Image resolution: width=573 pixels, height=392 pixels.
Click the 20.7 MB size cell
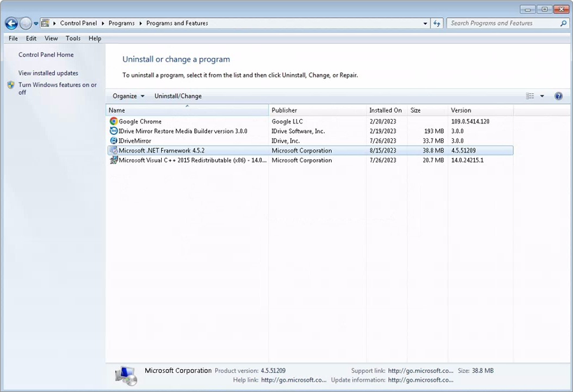tap(433, 160)
